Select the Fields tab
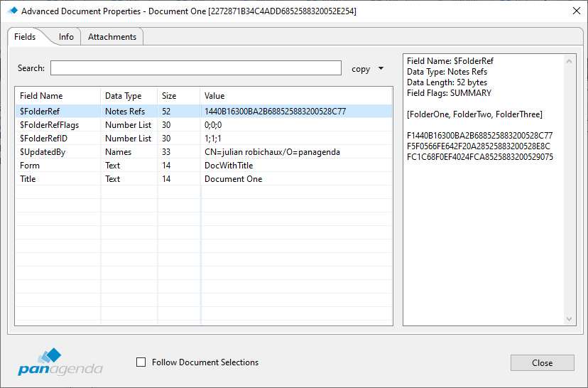 coord(25,37)
